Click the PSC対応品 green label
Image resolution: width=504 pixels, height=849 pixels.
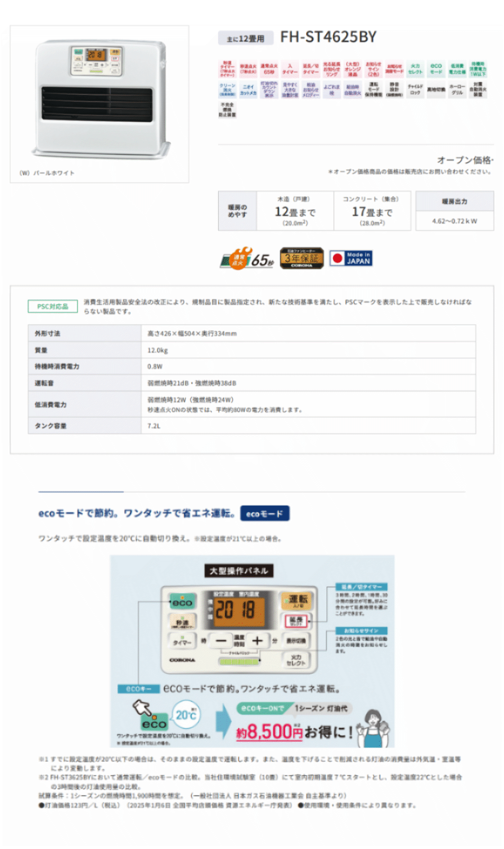[52, 307]
